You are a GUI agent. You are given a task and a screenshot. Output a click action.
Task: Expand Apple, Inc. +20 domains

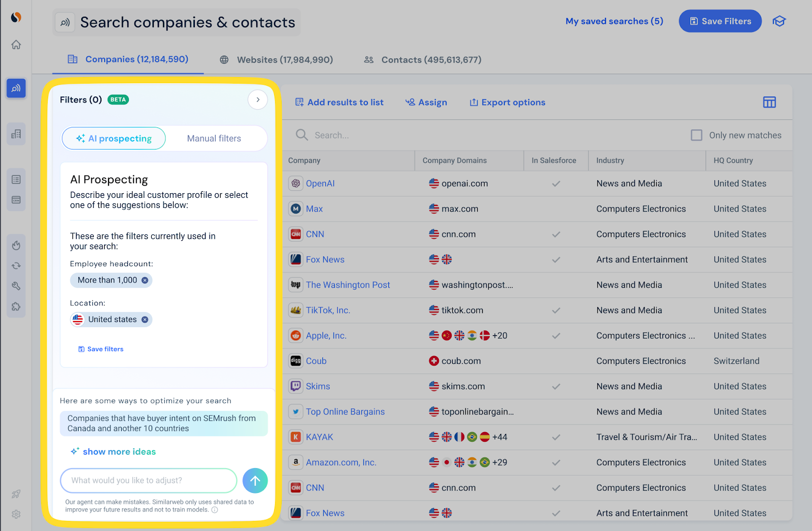500,335
